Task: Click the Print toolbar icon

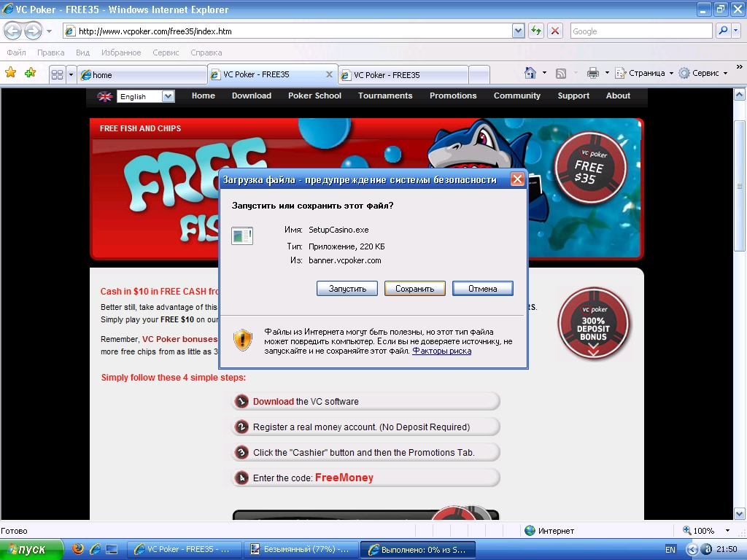Action: [592, 73]
